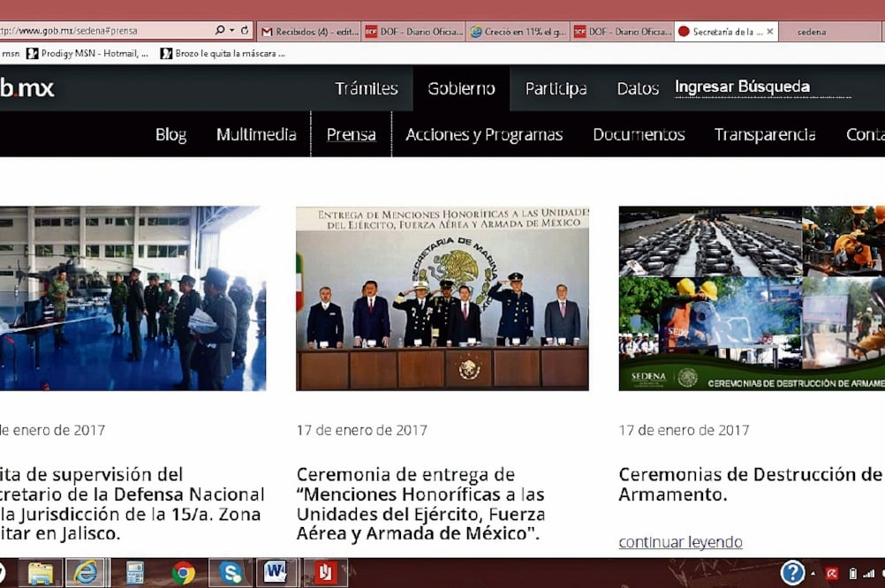This screenshot has height=588, width=885.
Task: Open the Calculator from the taskbar
Action: pos(135,572)
